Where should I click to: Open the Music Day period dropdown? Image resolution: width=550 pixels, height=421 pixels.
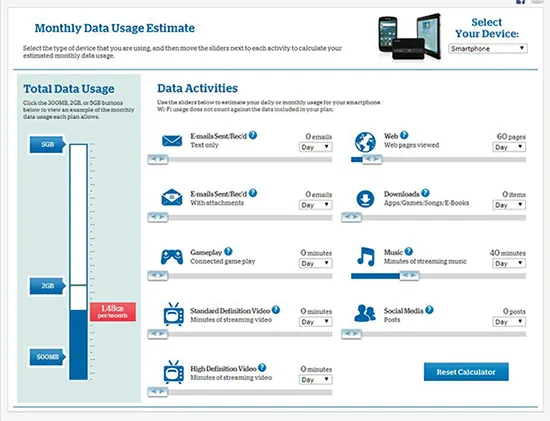tap(509, 263)
